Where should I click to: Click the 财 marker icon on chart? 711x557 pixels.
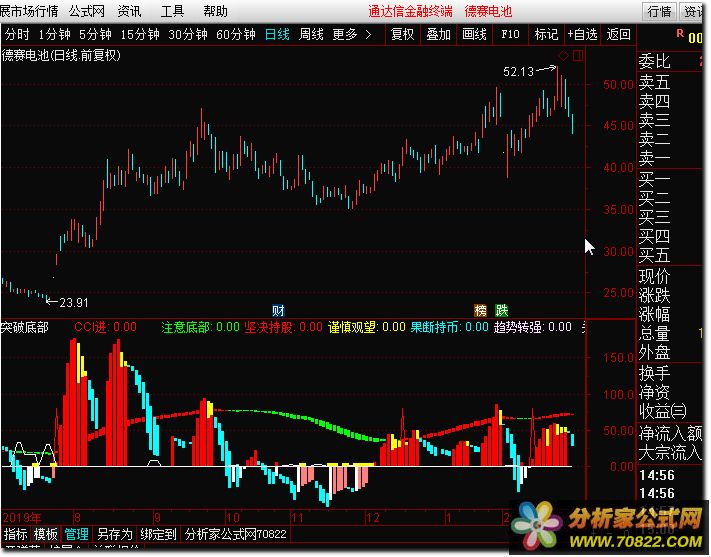[278, 310]
